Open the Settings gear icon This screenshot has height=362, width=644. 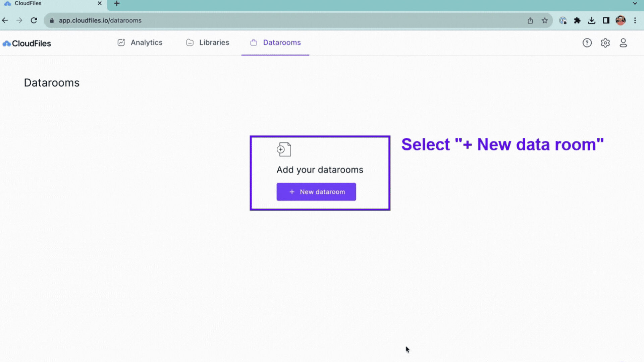(605, 43)
